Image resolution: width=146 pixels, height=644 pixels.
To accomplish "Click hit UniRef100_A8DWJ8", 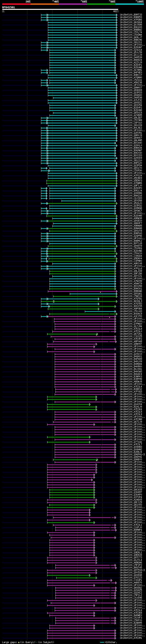I will click(x=131, y=382).
